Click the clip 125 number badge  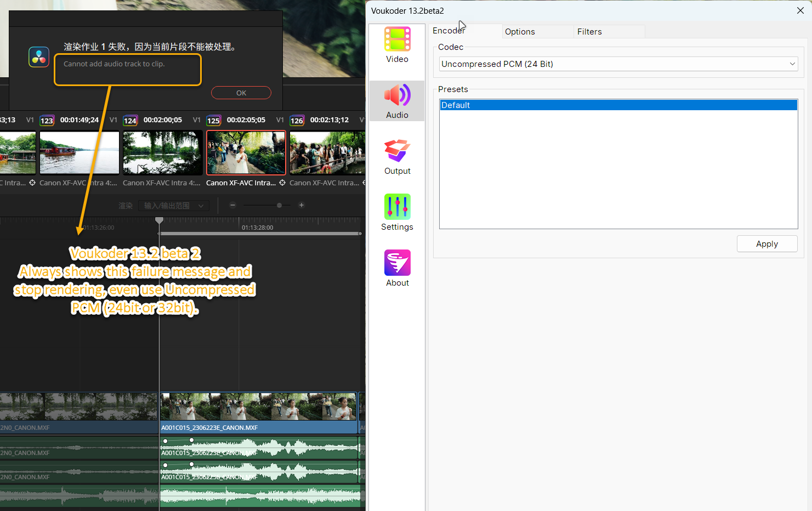coord(213,121)
